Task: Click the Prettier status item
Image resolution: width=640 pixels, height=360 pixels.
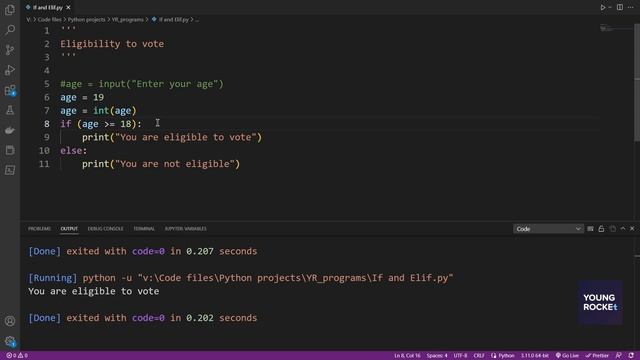Action: [597, 356]
